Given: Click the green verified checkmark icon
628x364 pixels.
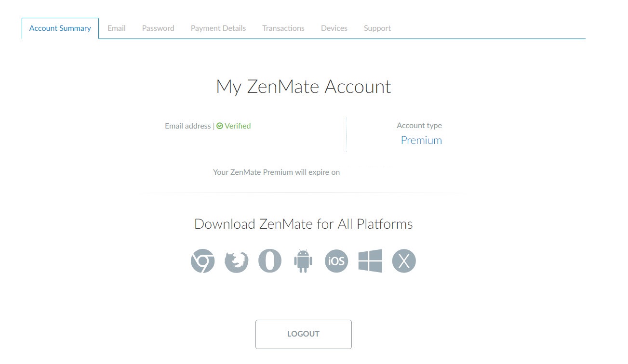Looking at the screenshot, I should click(x=220, y=126).
